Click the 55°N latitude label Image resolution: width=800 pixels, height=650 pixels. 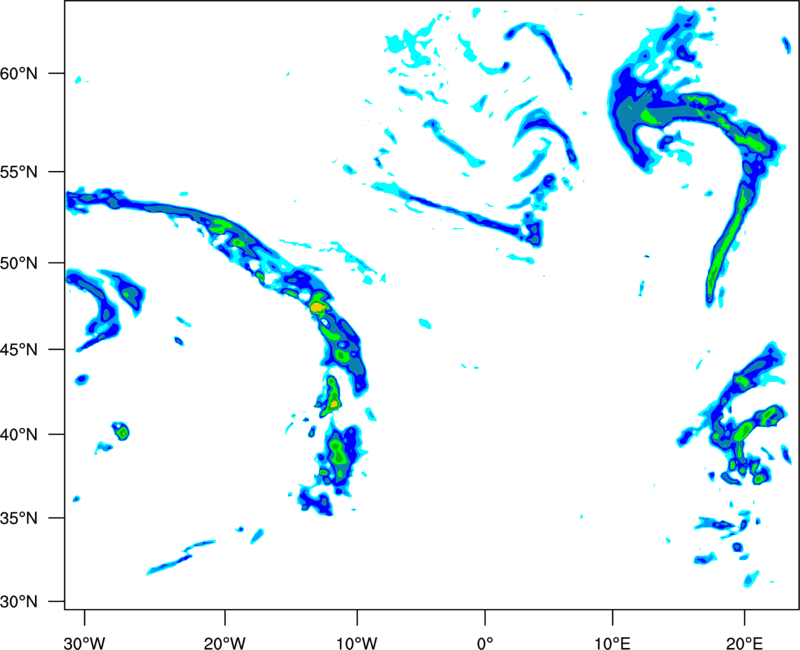click(19, 172)
